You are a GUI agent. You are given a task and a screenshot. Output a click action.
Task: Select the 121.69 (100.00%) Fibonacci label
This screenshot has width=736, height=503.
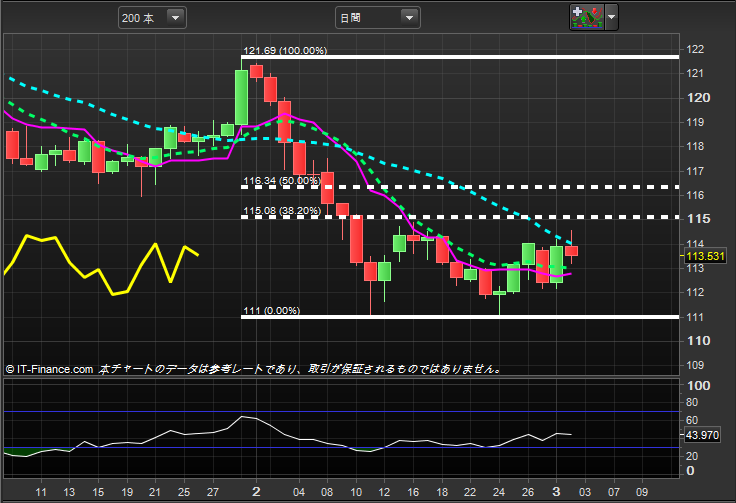pyautogui.click(x=285, y=50)
